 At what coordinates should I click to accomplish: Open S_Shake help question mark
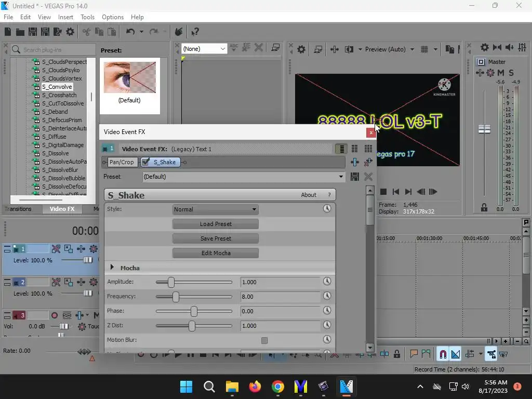pos(329,195)
